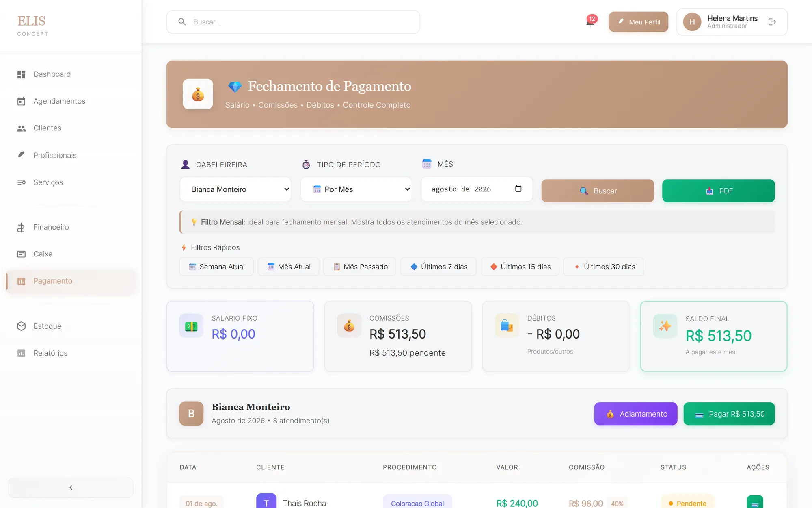The image size is (812, 508).
Task: Open the notifications bell icon
Action: pyautogui.click(x=590, y=22)
